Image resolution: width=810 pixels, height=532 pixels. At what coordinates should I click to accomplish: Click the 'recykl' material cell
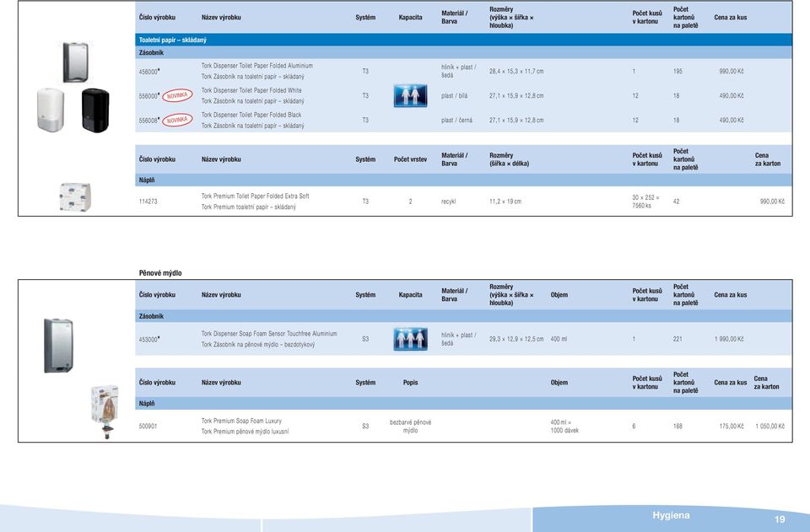coord(448,202)
